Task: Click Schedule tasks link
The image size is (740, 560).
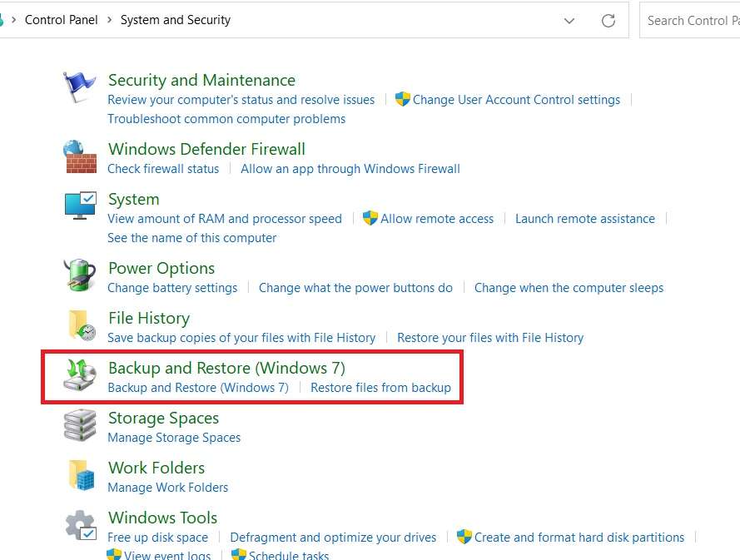Action: pos(289,555)
